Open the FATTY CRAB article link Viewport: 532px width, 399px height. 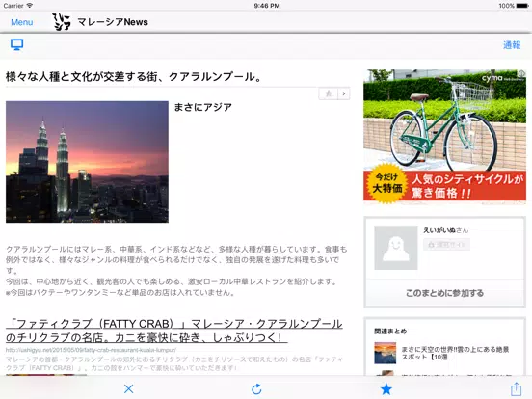tap(174, 331)
